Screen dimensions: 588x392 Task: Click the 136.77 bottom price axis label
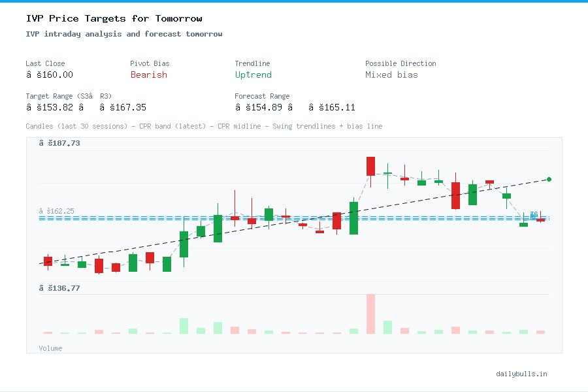click(x=59, y=288)
